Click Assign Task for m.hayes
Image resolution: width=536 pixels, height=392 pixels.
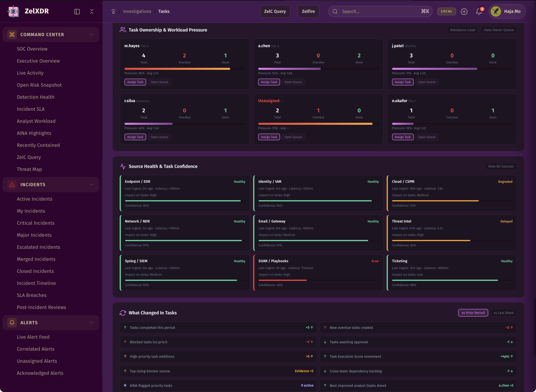pyautogui.click(x=135, y=82)
